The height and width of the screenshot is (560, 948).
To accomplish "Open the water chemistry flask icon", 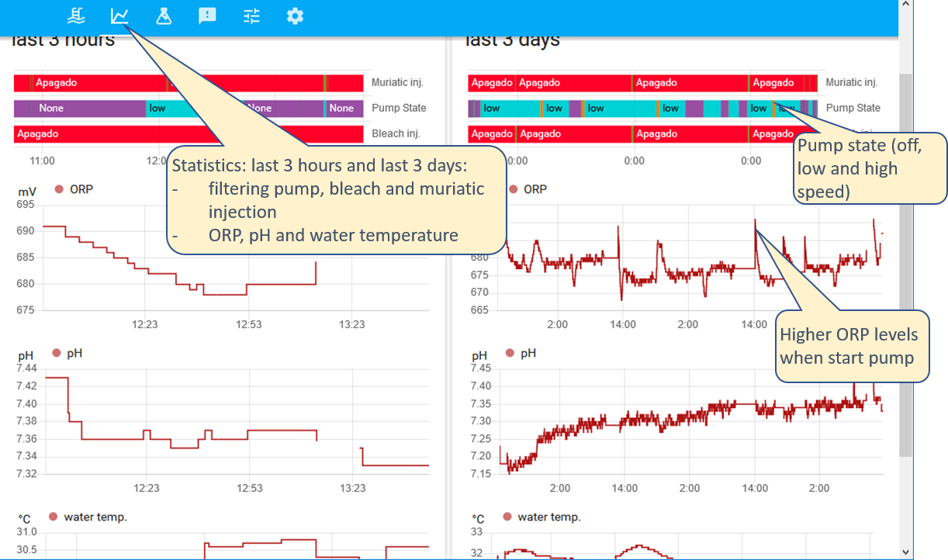I will (x=164, y=16).
